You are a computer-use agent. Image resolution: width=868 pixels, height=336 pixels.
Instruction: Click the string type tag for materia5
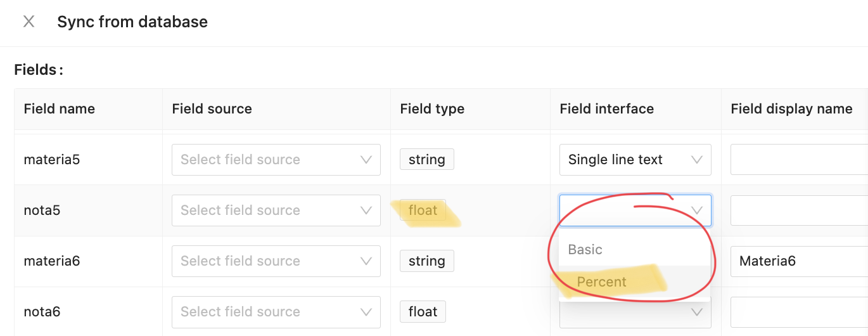point(426,160)
